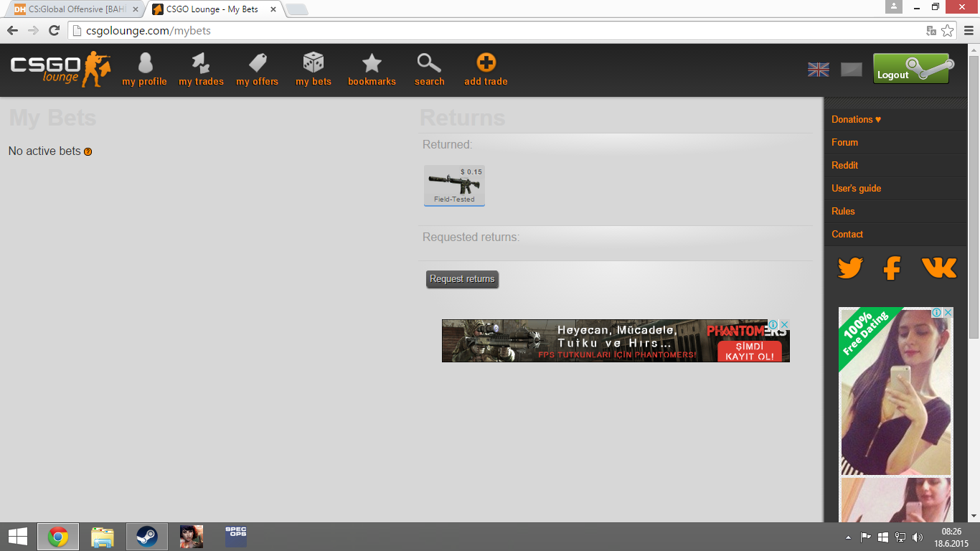Open the Reddit link
The width and height of the screenshot is (980, 551).
click(x=844, y=165)
